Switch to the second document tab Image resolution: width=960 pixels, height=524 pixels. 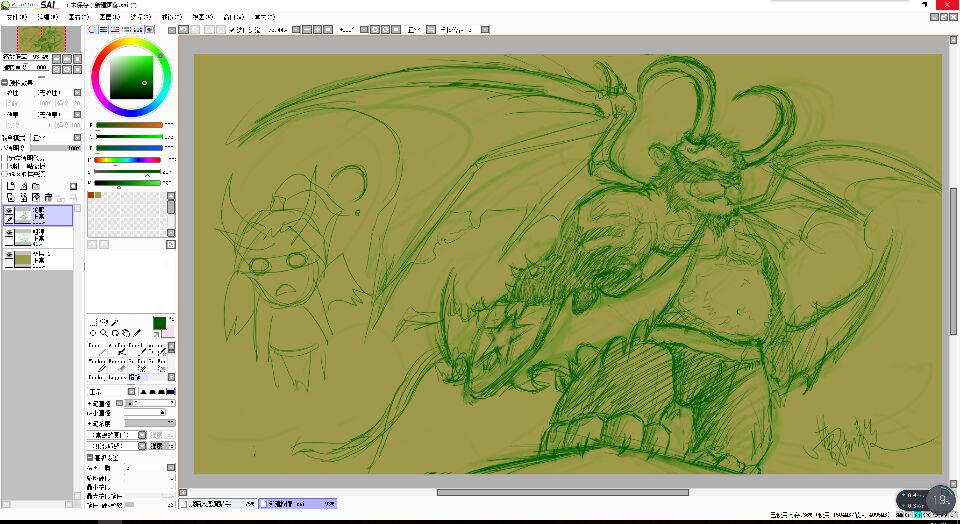297,503
